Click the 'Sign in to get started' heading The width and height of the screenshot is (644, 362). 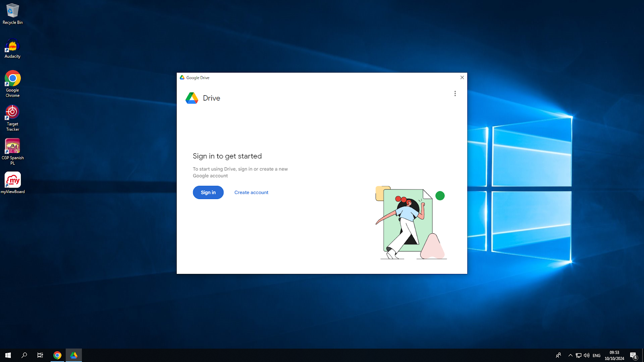227,156
